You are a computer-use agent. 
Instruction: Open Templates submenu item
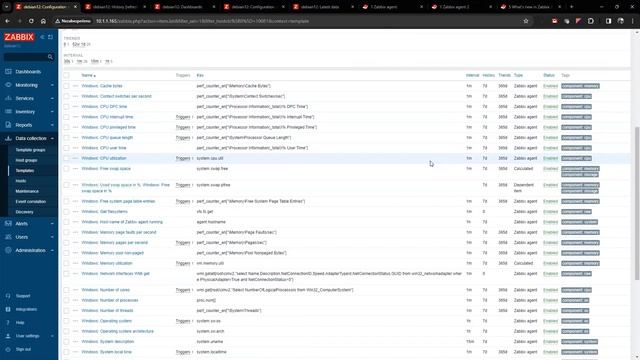[x=24, y=171]
